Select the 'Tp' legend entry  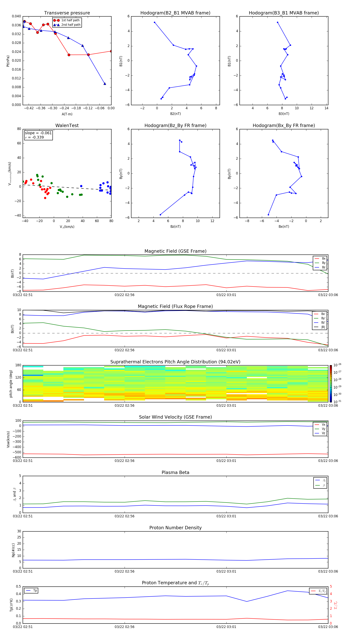(x=31, y=591)
